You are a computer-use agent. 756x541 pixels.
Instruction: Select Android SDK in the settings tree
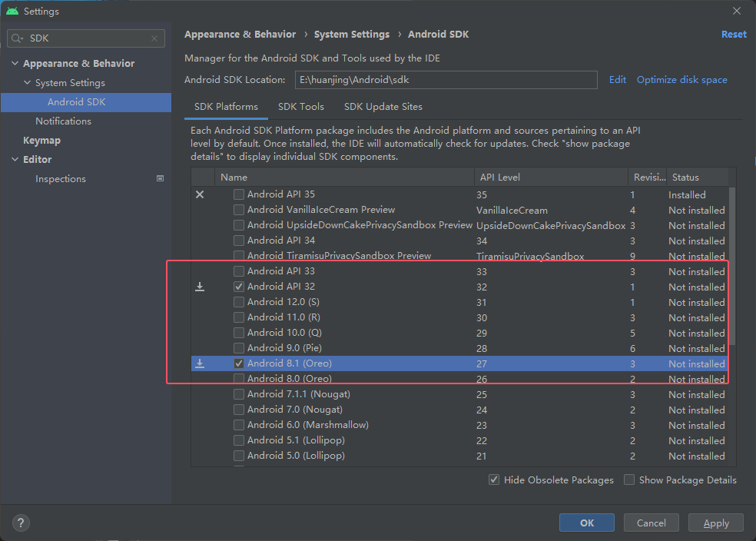click(x=86, y=102)
